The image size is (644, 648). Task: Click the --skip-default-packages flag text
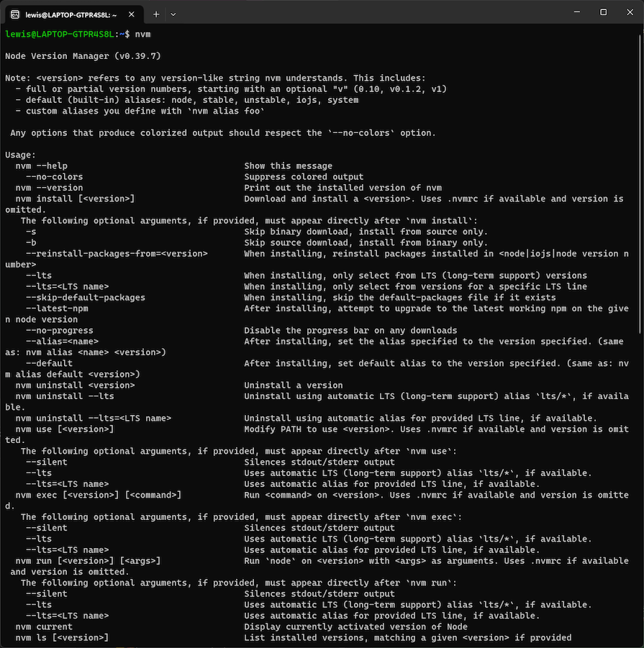tap(86, 297)
